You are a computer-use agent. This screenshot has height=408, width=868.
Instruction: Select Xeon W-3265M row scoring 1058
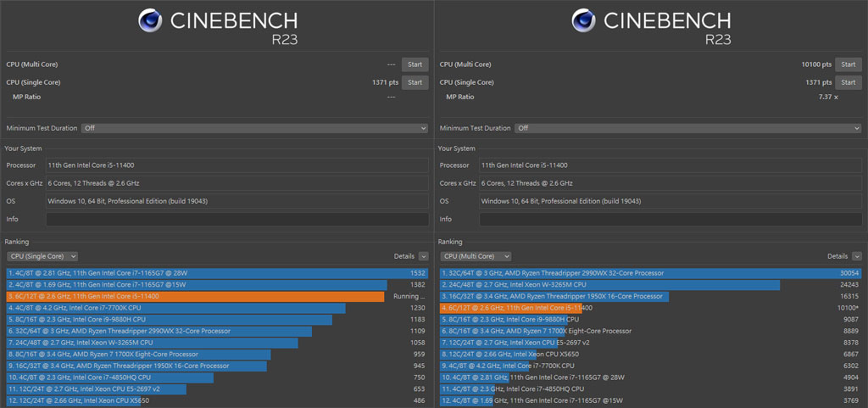[x=217, y=343]
